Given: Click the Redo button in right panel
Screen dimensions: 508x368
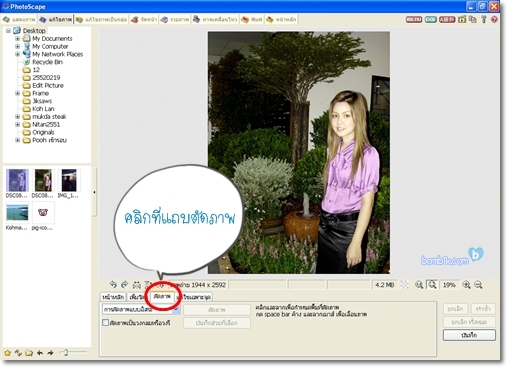Looking at the screenshot, I should [483, 309].
